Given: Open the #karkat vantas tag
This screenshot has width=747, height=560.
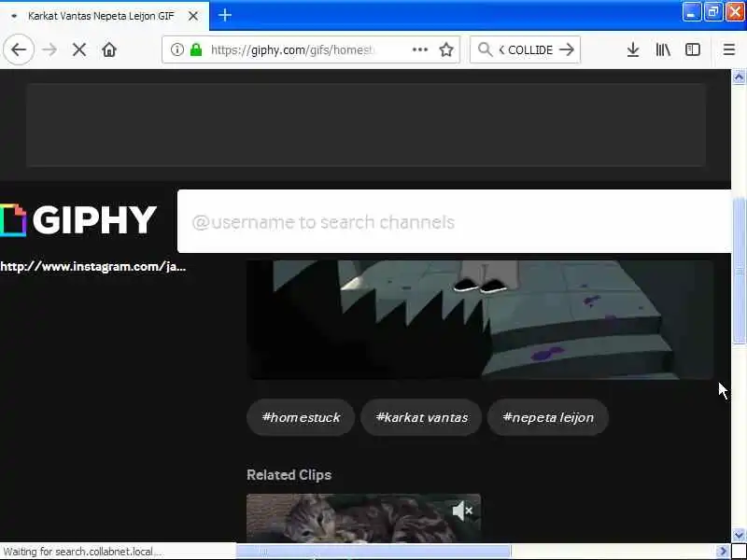Looking at the screenshot, I should click(422, 417).
